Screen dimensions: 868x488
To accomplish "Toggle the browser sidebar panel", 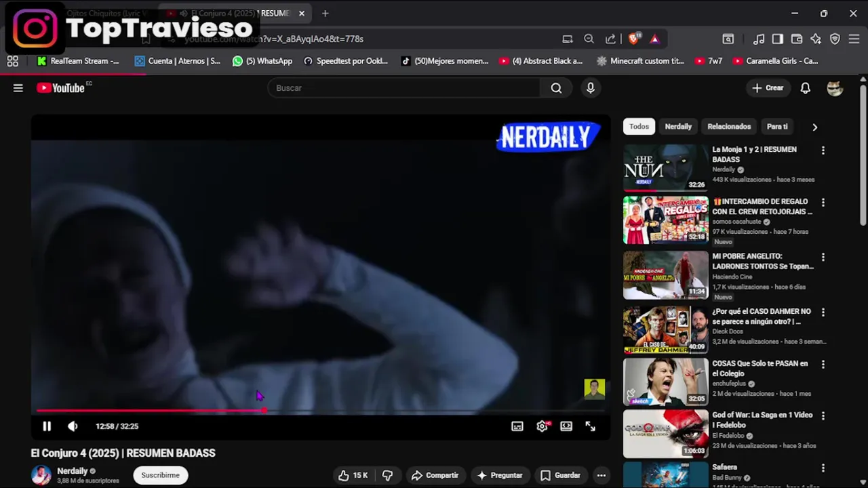I will (x=778, y=39).
